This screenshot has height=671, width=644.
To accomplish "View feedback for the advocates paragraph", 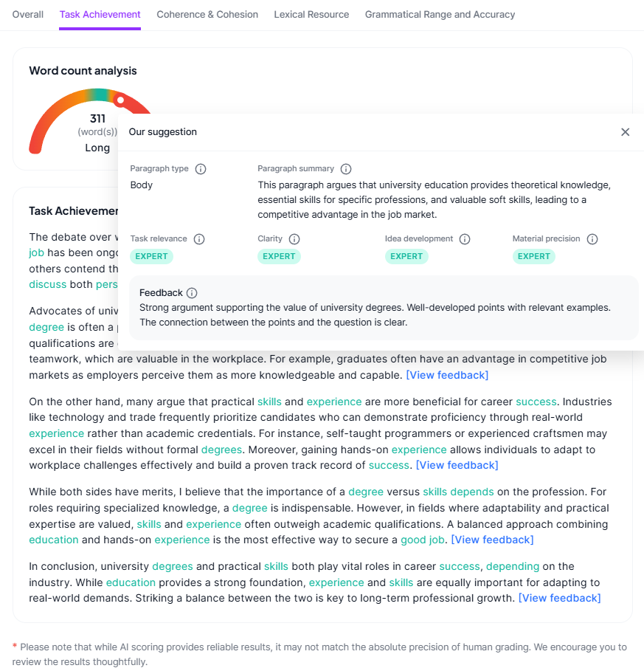I will pyautogui.click(x=447, y=375).
